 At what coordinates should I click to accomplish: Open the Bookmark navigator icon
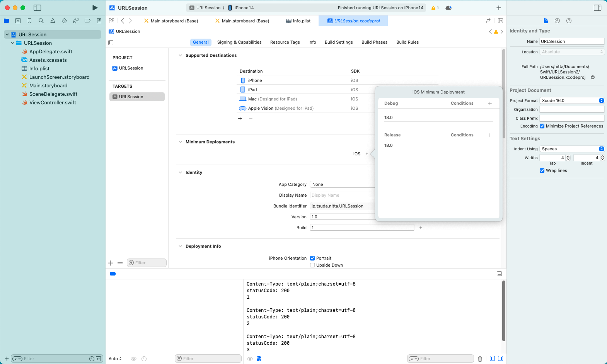(29, 21)
